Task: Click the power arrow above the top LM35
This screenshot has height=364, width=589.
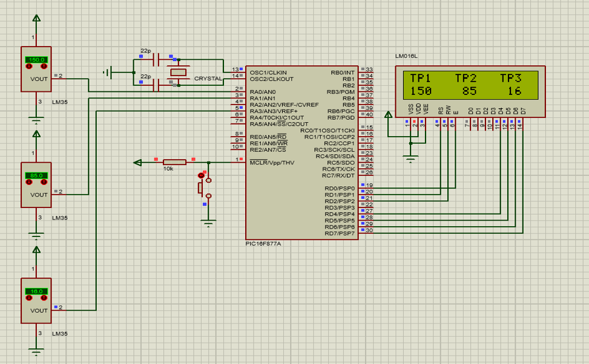Action: (36, 19)
